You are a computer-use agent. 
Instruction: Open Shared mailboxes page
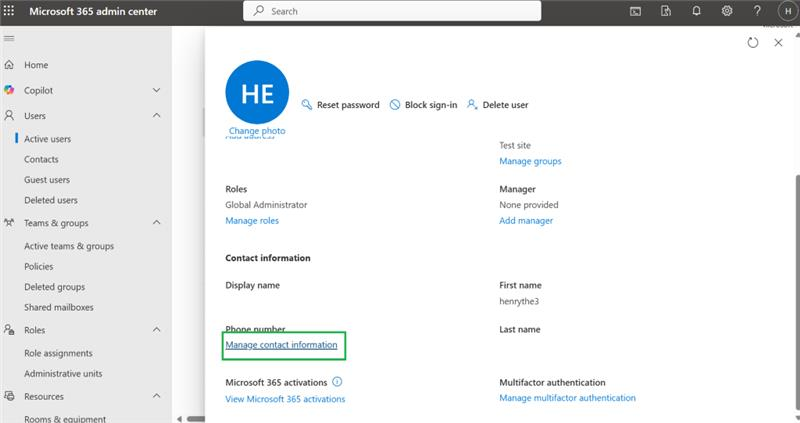coord(59,307)
